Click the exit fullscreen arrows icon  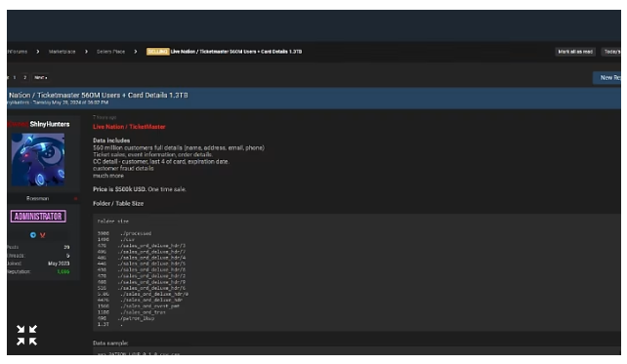[x=26, y=335]
